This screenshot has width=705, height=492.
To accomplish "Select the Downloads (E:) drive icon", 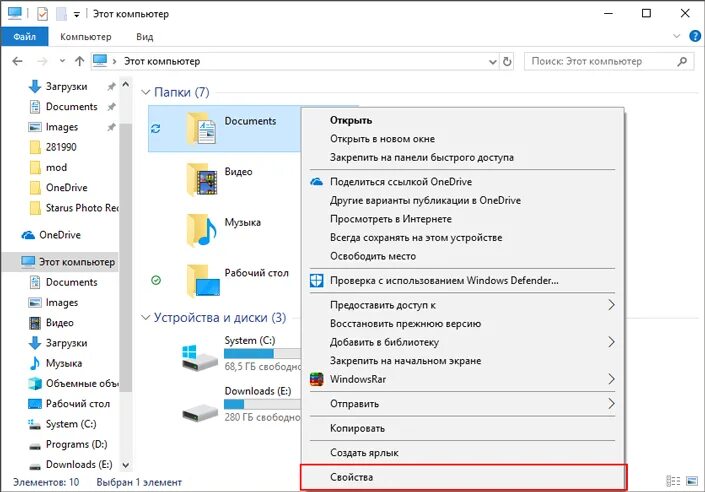I will click(x=200, y=412).
